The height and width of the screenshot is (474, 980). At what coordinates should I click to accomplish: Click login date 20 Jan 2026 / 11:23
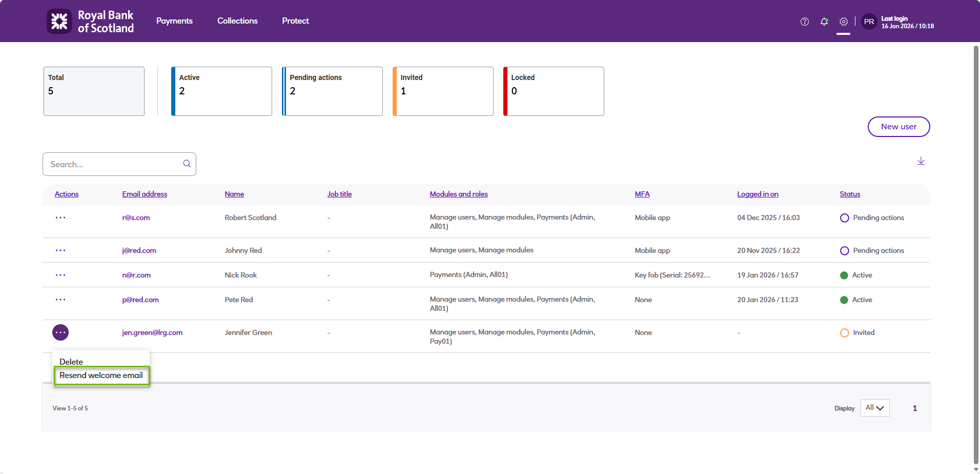coord(768,300)
